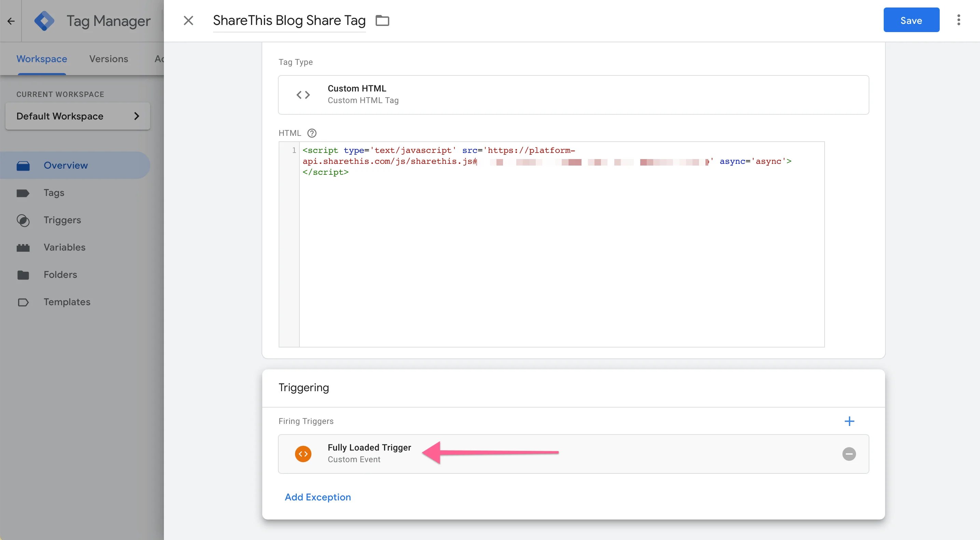This screenshot has width=980, height=540.
Task: Open the Variables panel
Action: (64, 247)
